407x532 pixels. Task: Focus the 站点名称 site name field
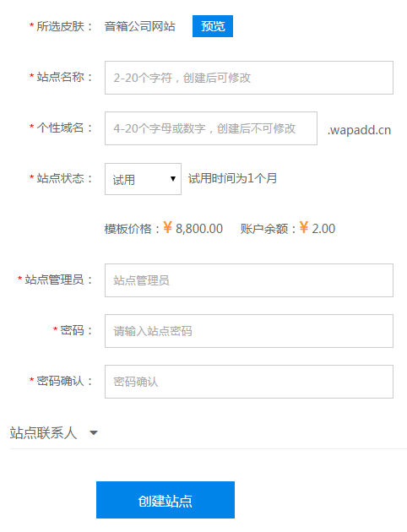tap(249, 78)
